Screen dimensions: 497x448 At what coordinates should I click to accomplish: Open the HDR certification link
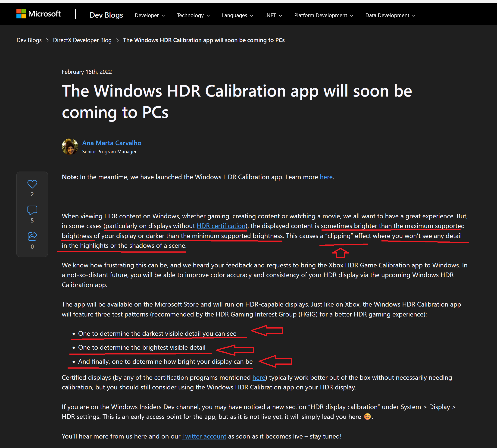tap(221, 226)
